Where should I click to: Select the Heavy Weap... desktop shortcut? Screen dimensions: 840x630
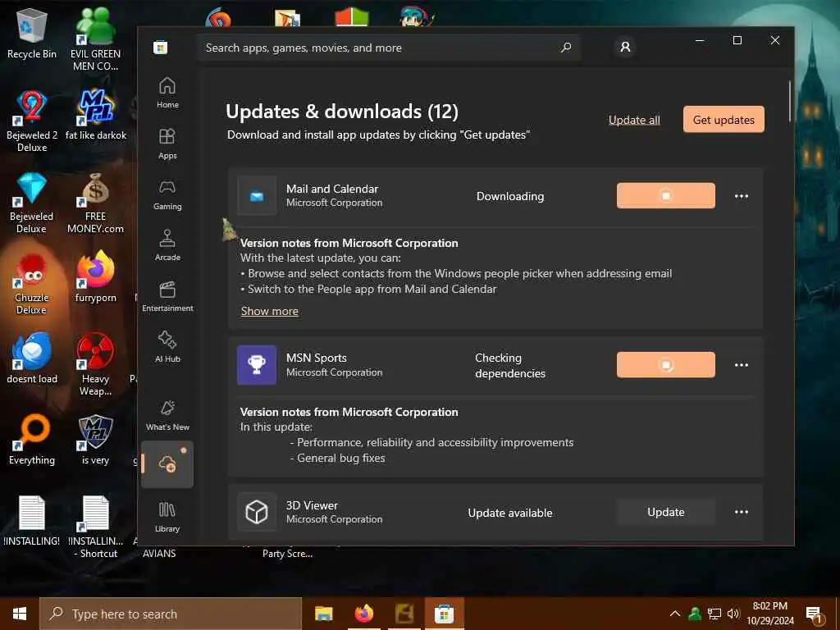coord(95,364)
